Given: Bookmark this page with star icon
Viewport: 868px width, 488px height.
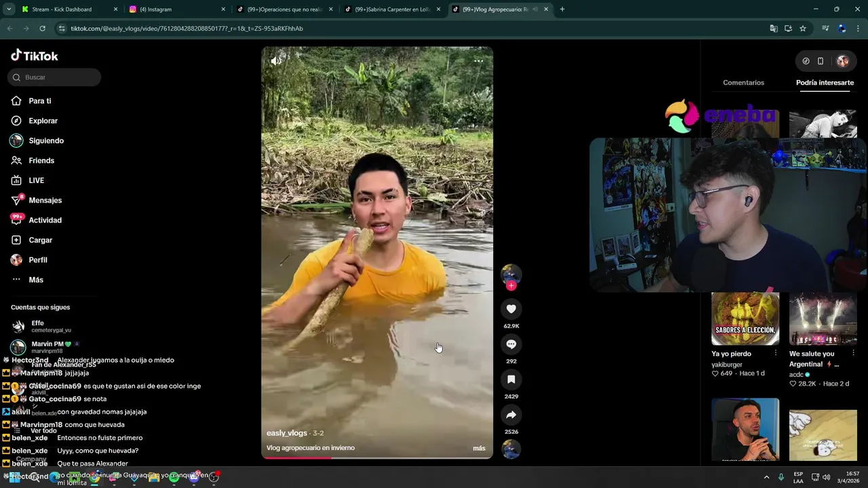Looking at the screenshot, I should tap(803, 28).
